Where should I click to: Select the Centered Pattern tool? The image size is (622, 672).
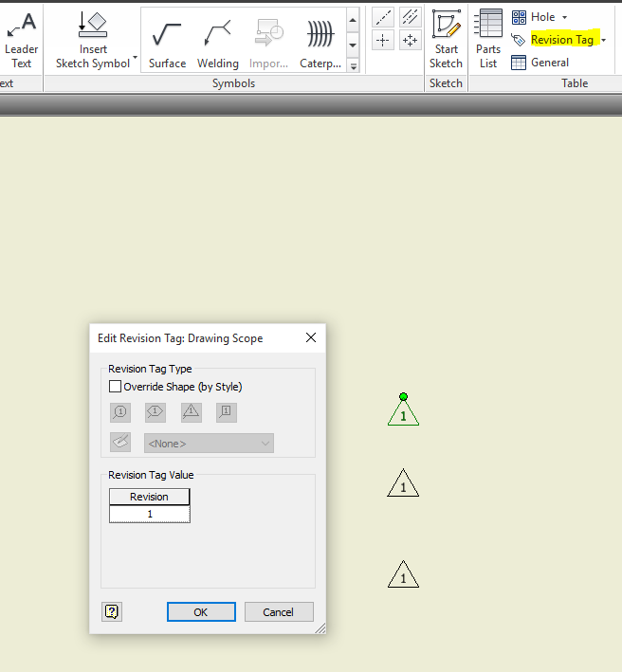coord(410,41)
